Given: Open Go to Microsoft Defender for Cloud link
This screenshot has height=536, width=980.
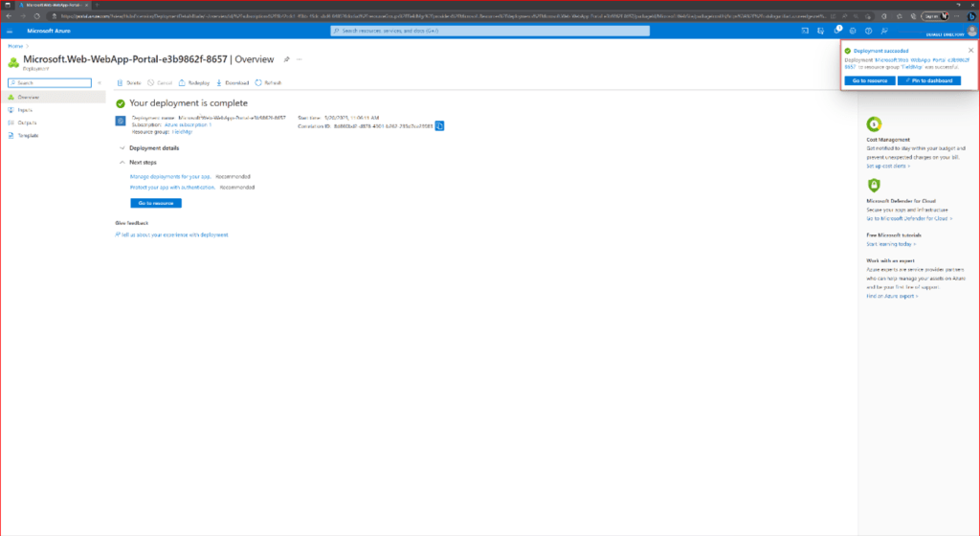Looking at the screenshot, I should 909,218.
